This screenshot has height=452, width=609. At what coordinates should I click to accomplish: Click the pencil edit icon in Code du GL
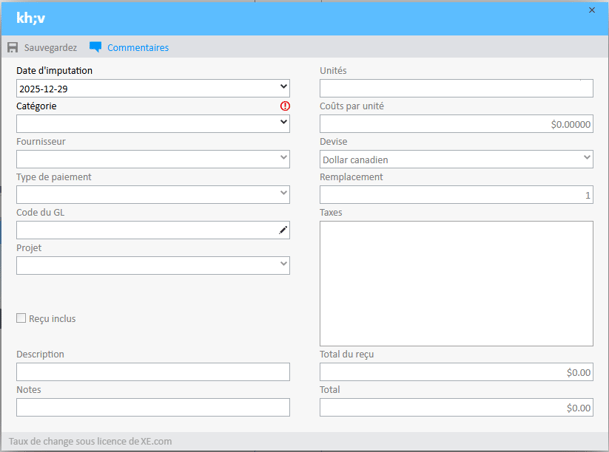283,230
